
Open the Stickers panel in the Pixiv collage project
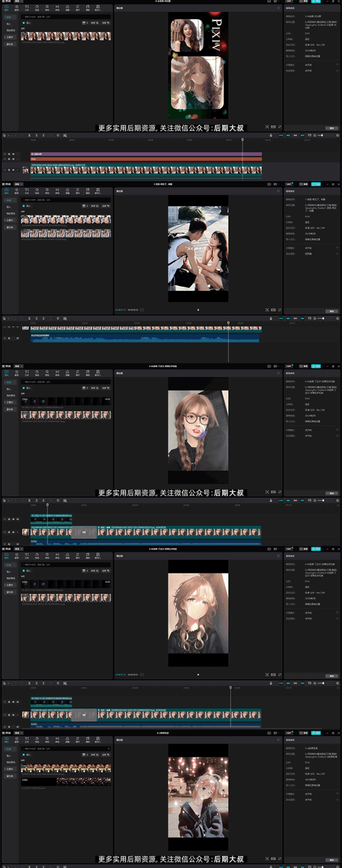37,8
